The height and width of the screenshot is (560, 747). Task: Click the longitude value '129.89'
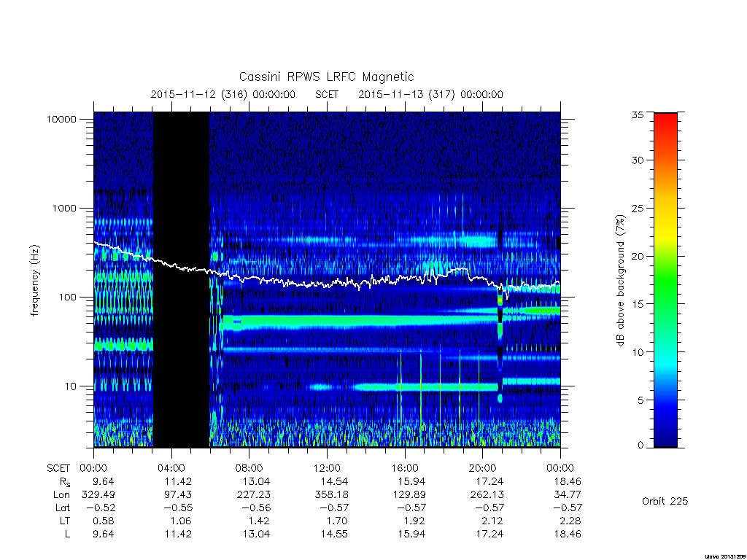(x=409, y=495)
